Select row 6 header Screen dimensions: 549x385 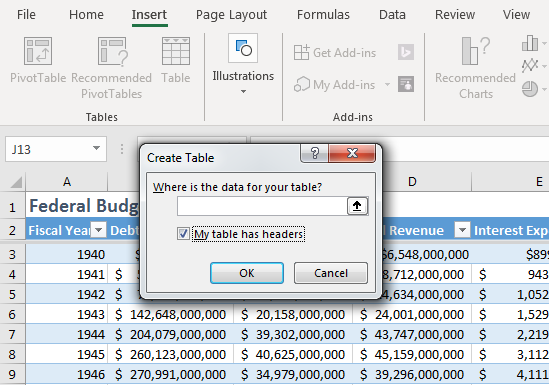(x=13, y=314)
